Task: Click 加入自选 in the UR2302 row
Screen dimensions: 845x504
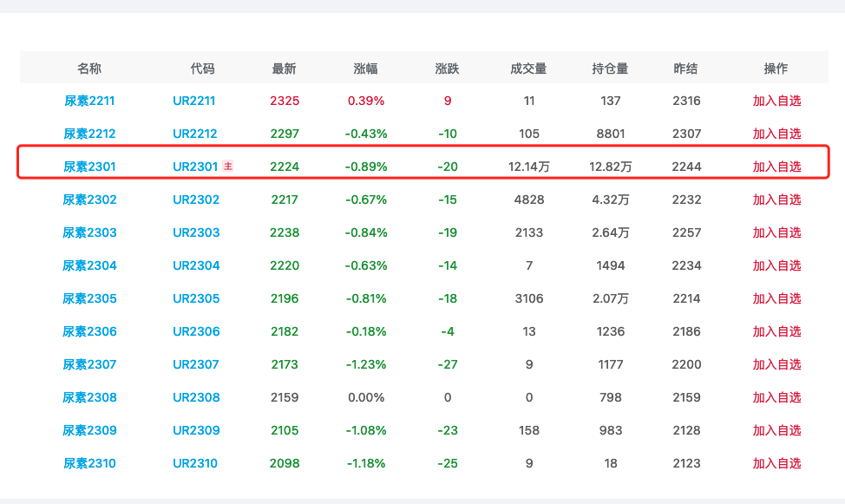Action: 776,200
